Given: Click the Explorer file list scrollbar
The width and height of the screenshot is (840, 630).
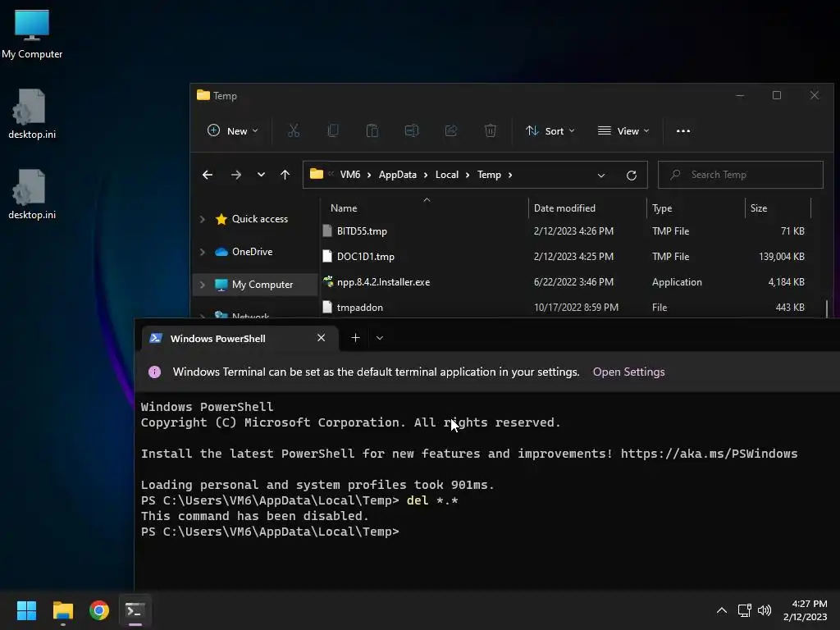Looking at the screenshot, I should pyautogui.click(x=827, y=308).
